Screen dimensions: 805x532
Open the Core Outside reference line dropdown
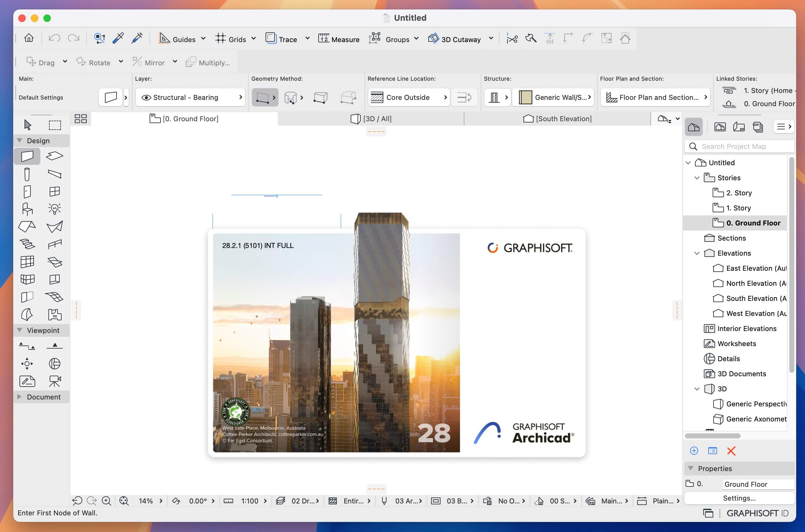coord(409,97)
